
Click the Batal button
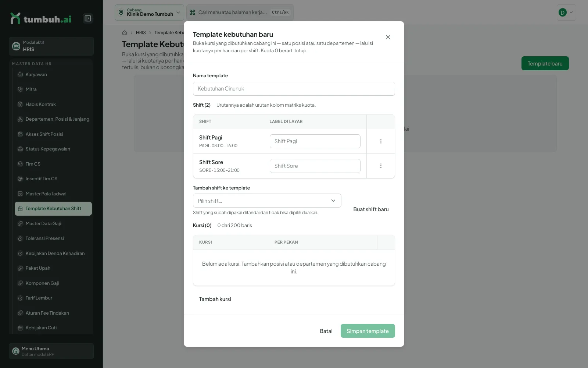tap(326, 331)
